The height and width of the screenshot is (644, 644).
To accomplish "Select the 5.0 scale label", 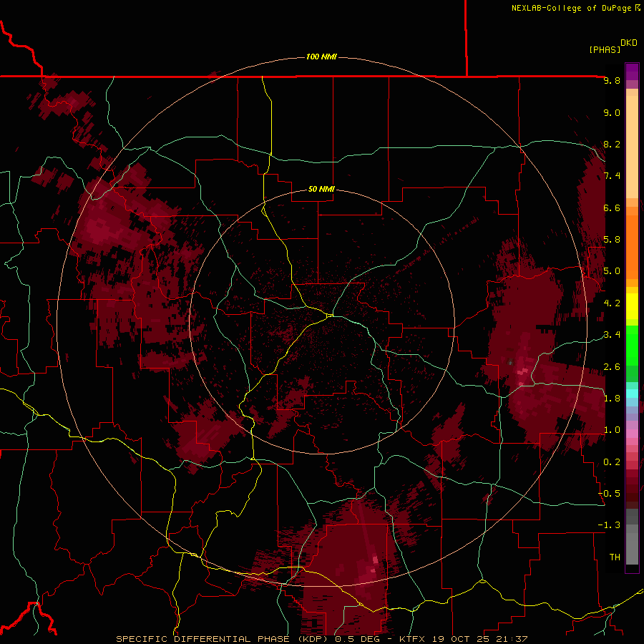I will [612, 271].
